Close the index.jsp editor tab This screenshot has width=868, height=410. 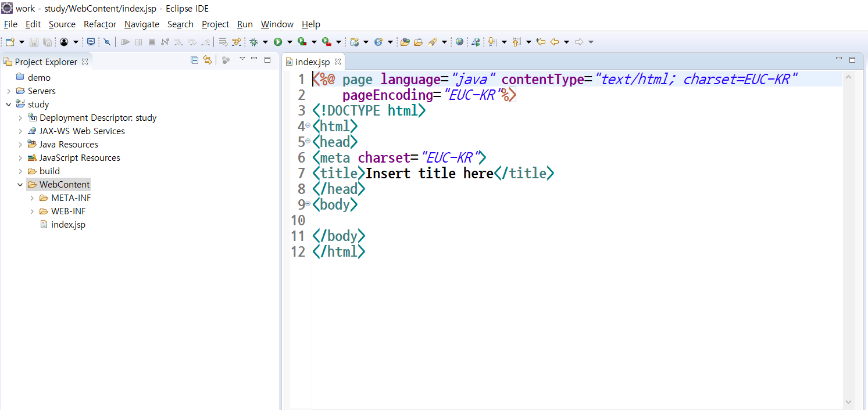pos(338,62)
